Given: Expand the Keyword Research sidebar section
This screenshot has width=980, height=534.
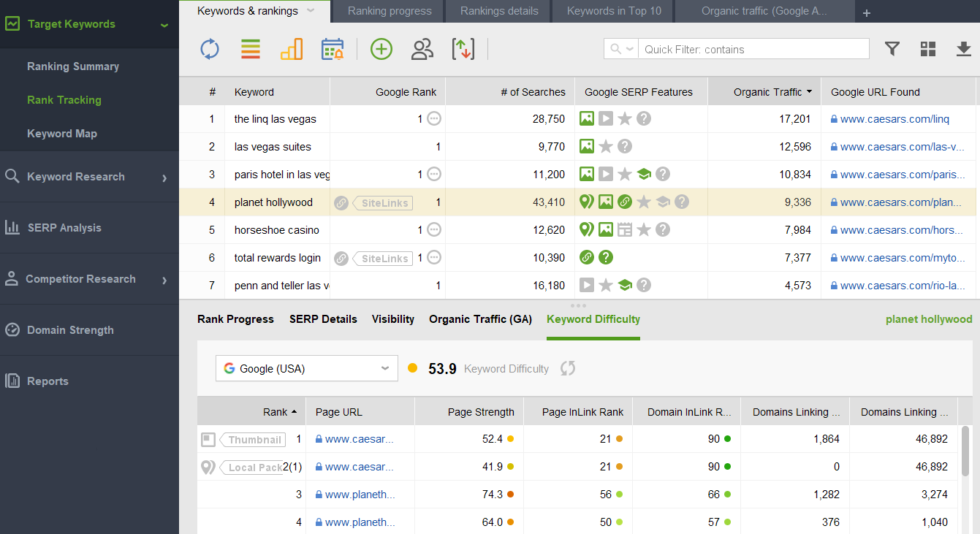Looking at the screenshot, I should (164, 178).
